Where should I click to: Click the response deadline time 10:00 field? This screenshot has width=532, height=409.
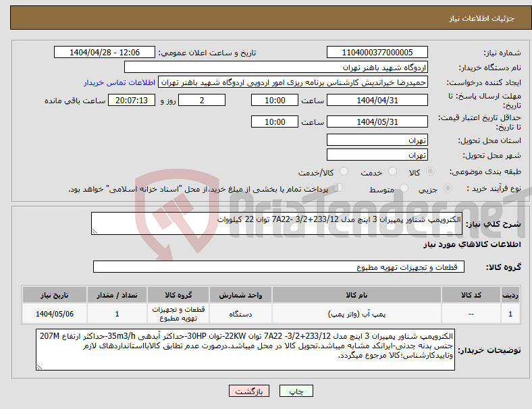click(275, 101)
